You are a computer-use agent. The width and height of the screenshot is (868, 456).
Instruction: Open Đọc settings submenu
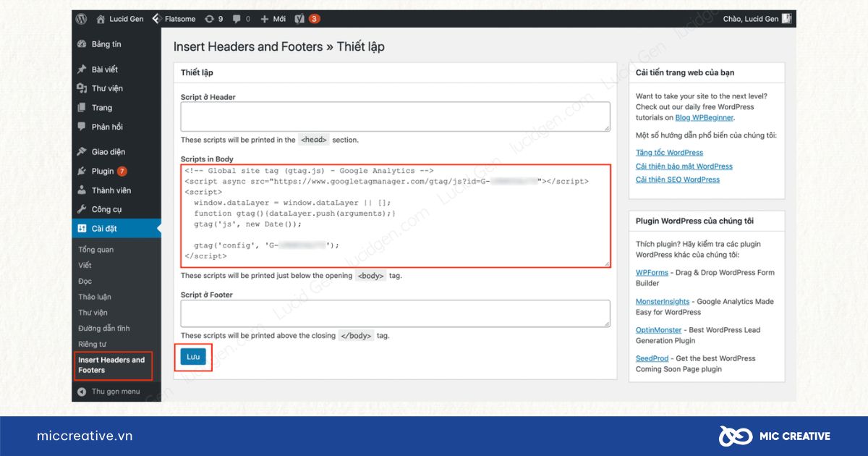pyautogui.click(x=85, y=281)
